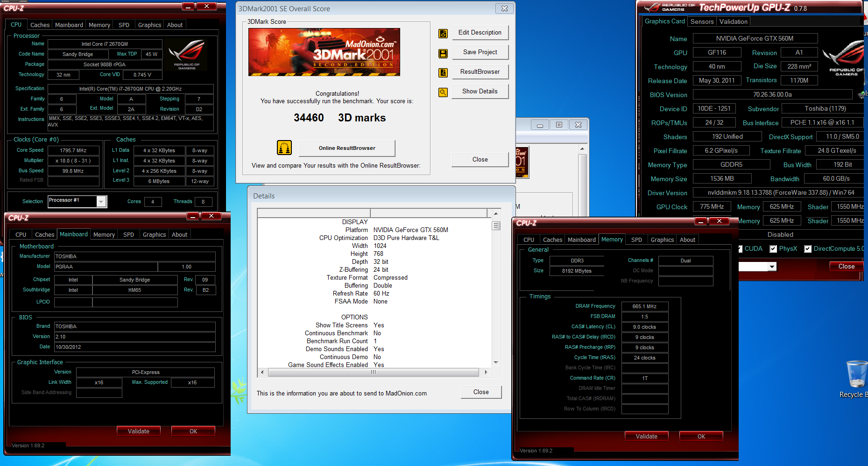Click the Close button in GPU-Z
The image size is (868, 466).
[846, 266]
